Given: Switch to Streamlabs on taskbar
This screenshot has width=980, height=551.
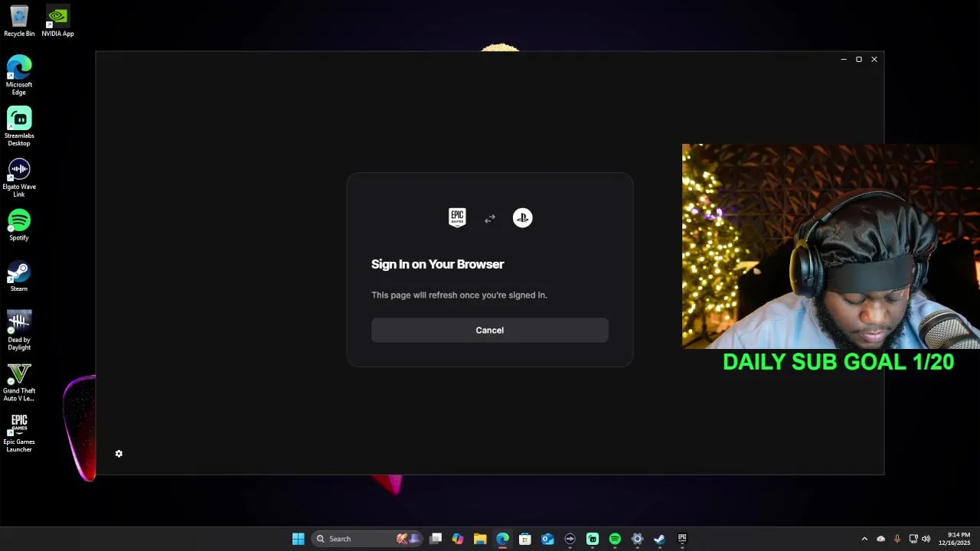Looking at the screenshot, I should [593, 539].
